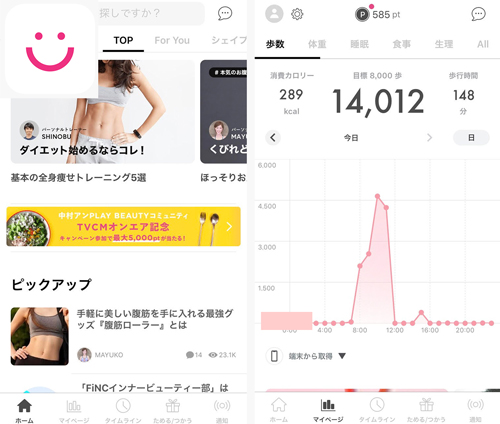500x424 pixels.
Task: Select the 睡眠 sleep tab
Action: coord(359,44)
